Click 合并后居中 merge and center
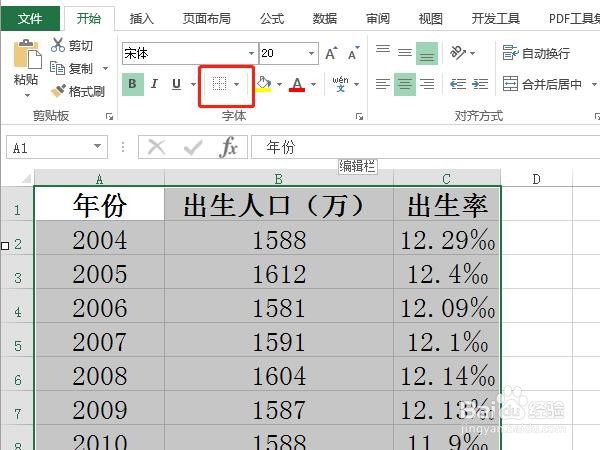The height and width of the screenshot is (450, 600). [543, 84]
